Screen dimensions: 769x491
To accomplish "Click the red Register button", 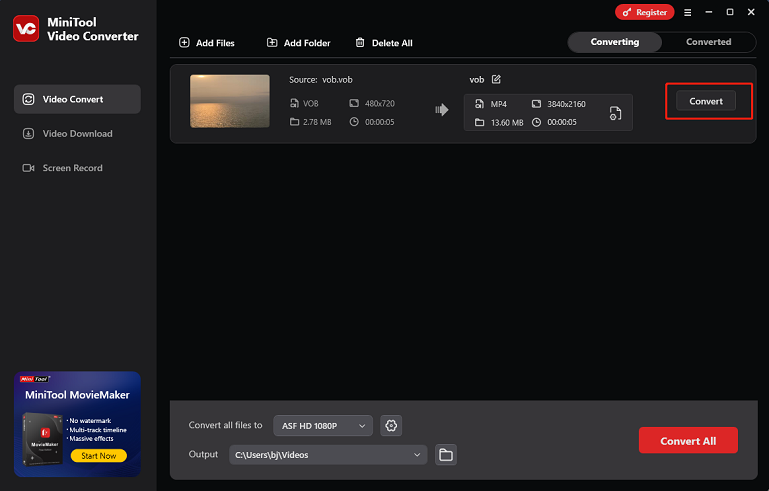I will [x=644, y=12].
